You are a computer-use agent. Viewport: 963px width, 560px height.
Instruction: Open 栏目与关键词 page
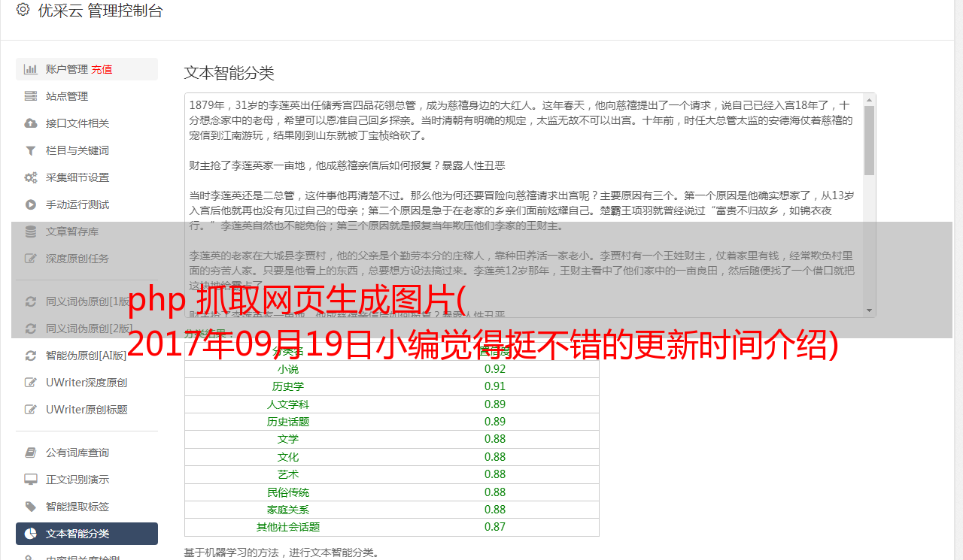point(87,150)
